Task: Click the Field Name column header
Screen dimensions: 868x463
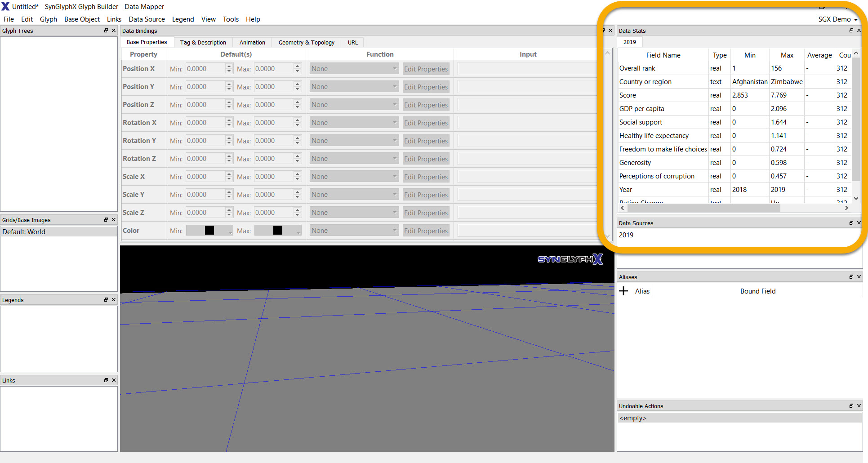Action: pyautogui.click(x=663, y=55)
